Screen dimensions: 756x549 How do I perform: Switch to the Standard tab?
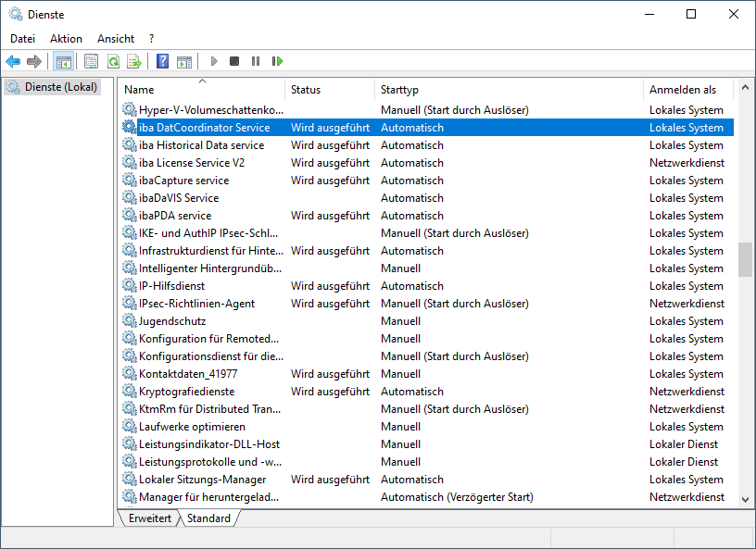click(x=208, y=518)
